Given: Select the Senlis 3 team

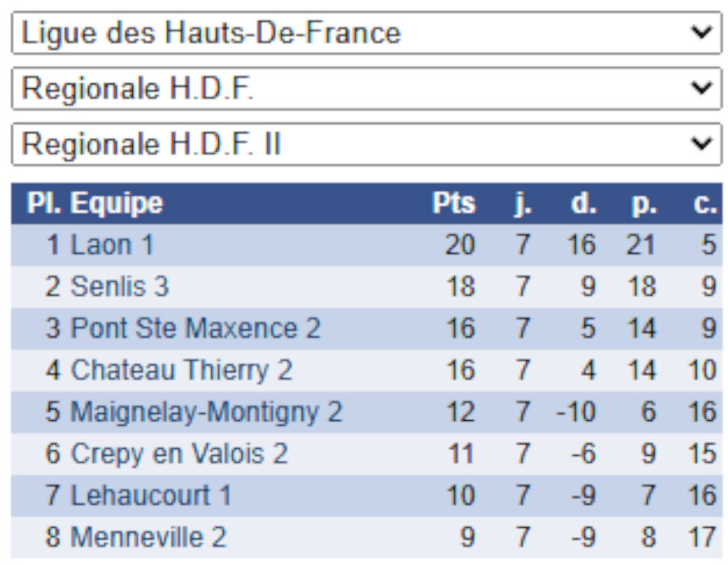Looking at the screenshot, I should [x=119, y=287].
